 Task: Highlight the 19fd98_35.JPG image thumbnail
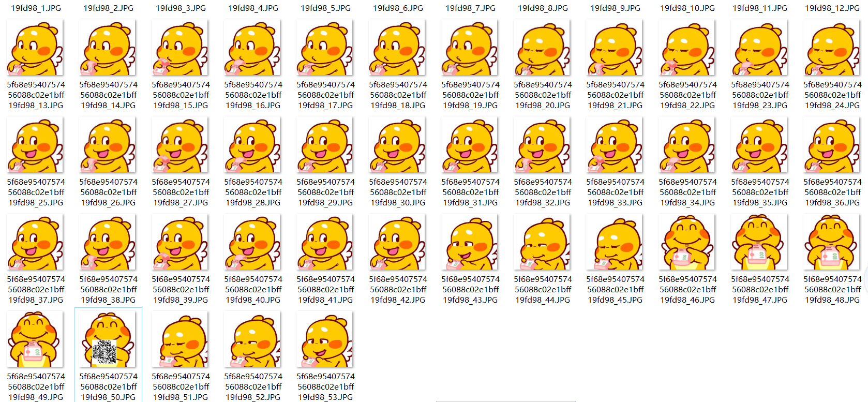tap(759, 145)
